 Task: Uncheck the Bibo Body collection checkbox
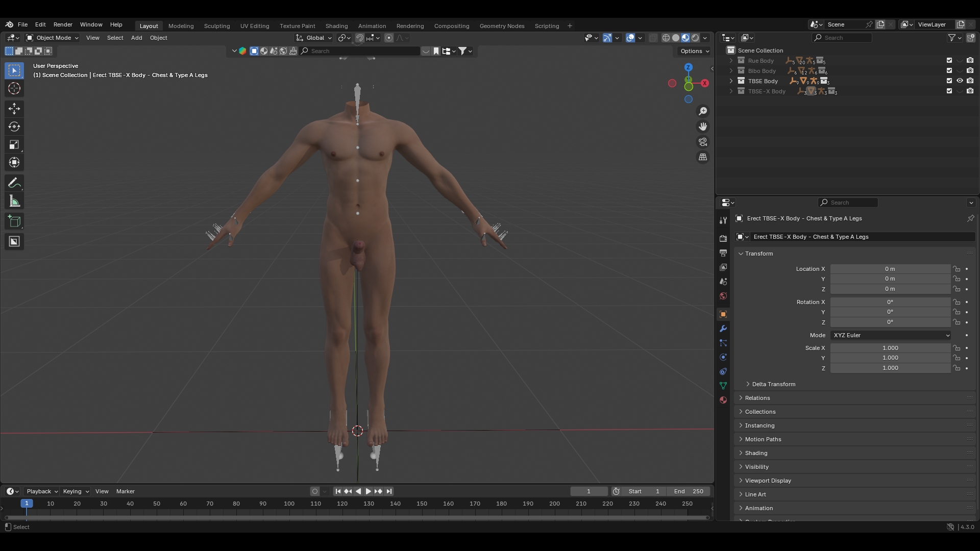949,71
